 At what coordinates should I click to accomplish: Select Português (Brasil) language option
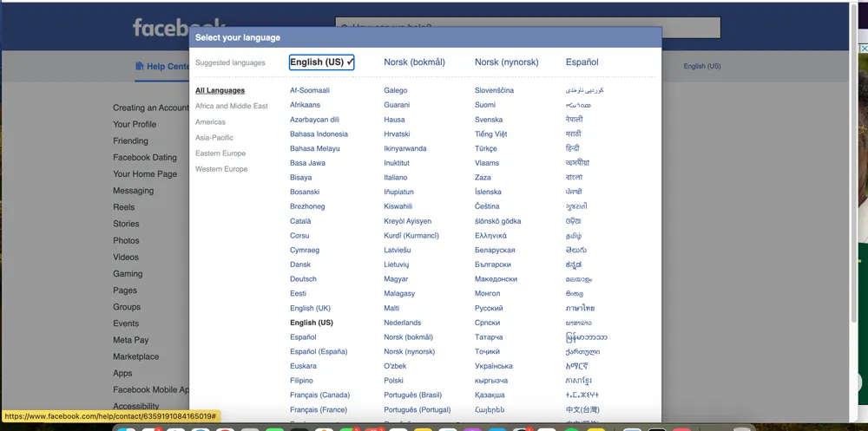point(412,395)
